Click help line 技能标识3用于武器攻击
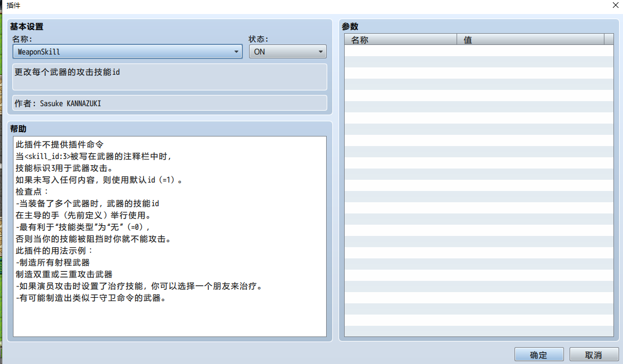 [x=64, y=169]
